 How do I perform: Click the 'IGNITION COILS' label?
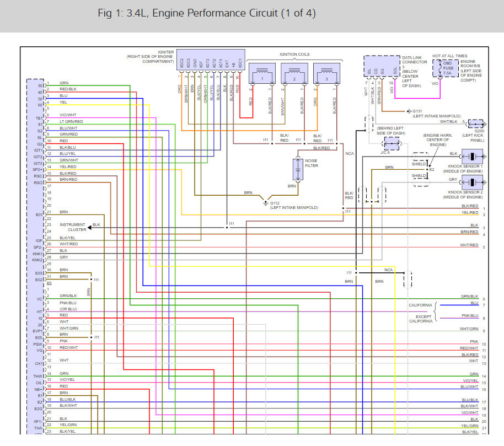coord(295,55)
